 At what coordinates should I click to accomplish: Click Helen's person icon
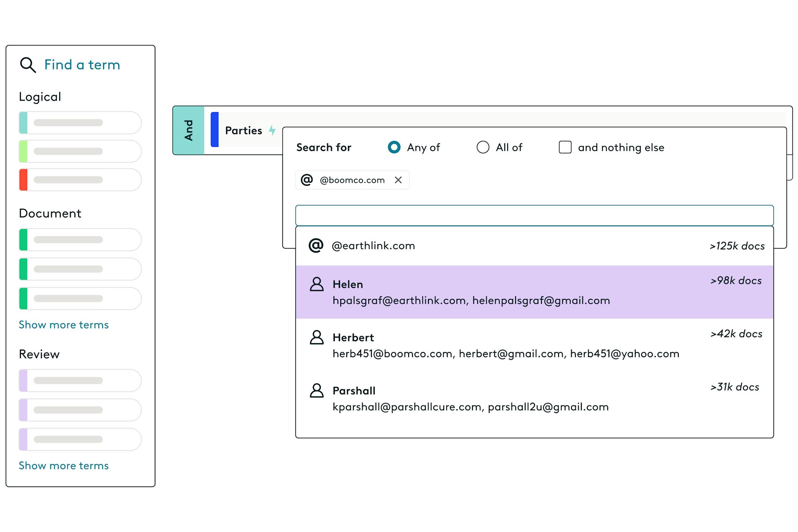click(x=317, y=284)
